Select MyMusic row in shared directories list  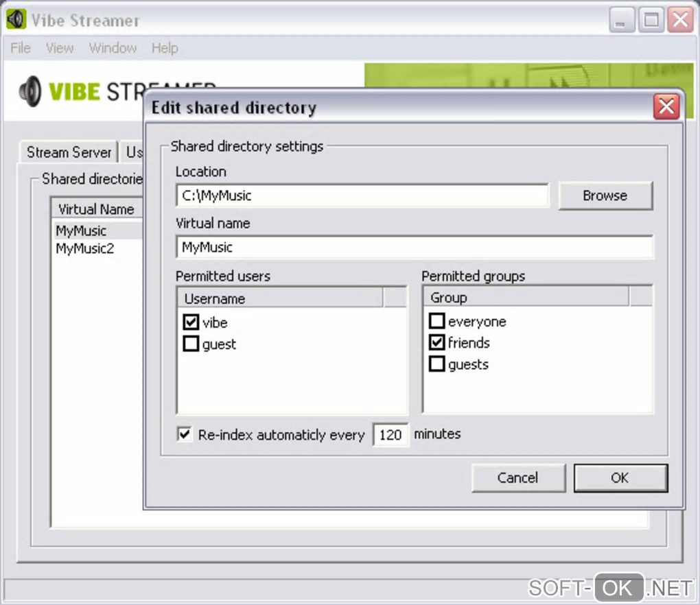[x=98, y=230]
